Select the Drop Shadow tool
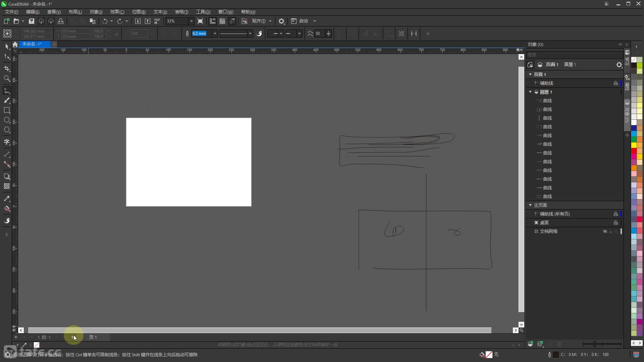This screenshot has width=644, height=362. [7, 176]
